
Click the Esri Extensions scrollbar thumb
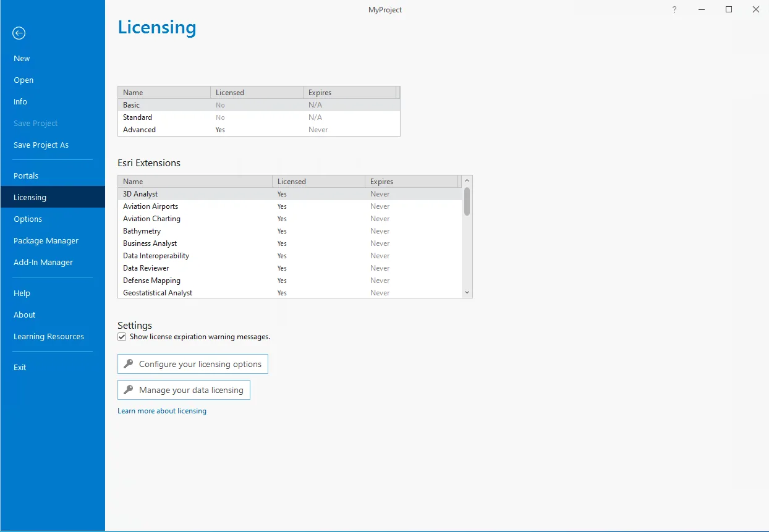(467, 201)
